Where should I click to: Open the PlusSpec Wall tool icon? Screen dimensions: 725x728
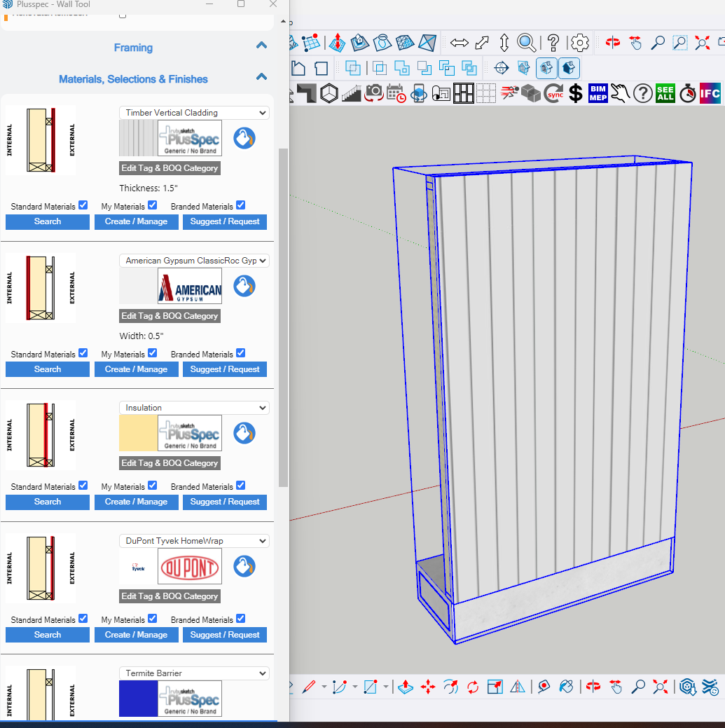pyautogui.click(x=306, y=93)
